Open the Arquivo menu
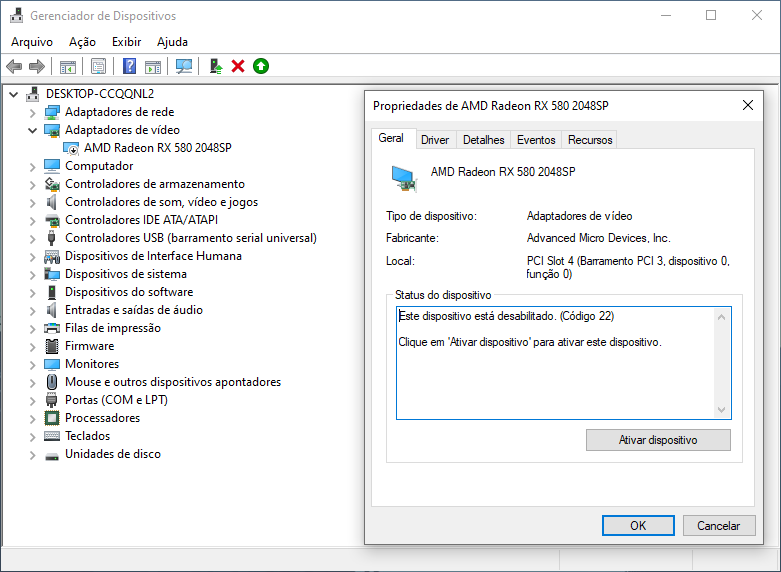This screenshot has height=572, width=781. 32,42
